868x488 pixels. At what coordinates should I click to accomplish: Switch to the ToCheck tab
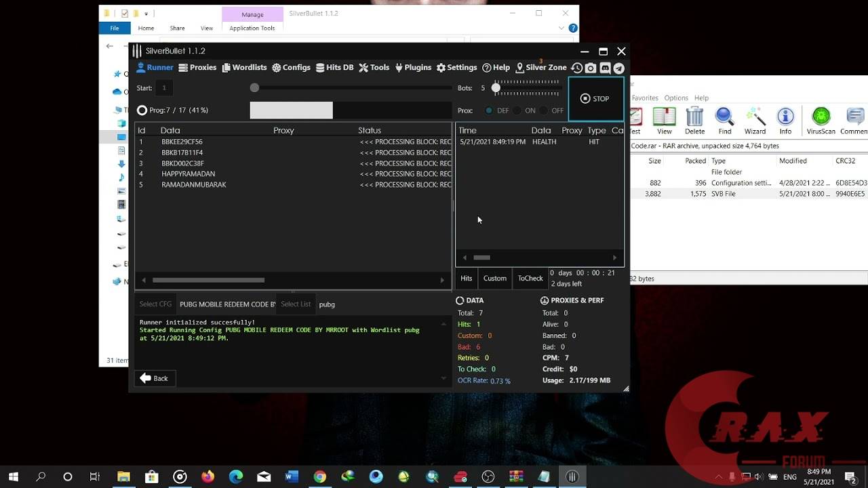point(530,278)
